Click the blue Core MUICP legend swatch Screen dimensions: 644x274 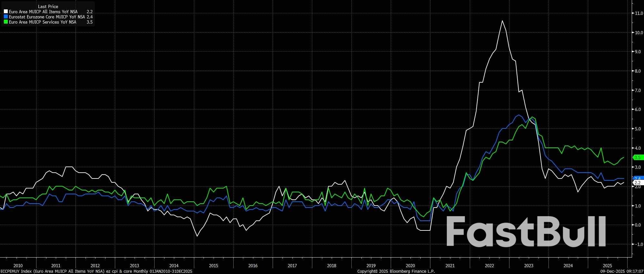[x=6, y=17]
